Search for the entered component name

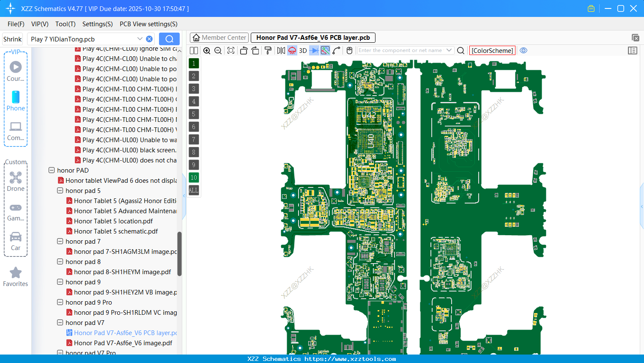click(461, 50)
